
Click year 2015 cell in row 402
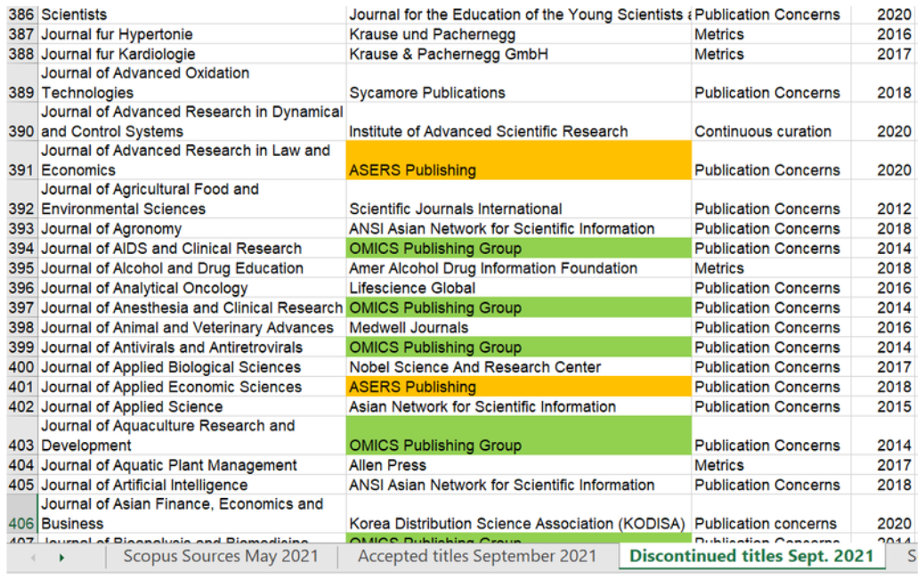884,406
